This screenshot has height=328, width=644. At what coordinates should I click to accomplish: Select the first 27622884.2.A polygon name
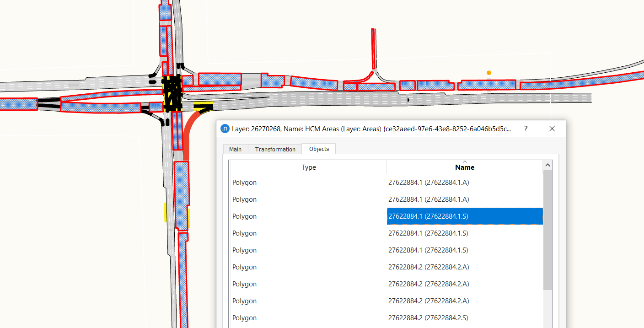click(x=429, y=267)
